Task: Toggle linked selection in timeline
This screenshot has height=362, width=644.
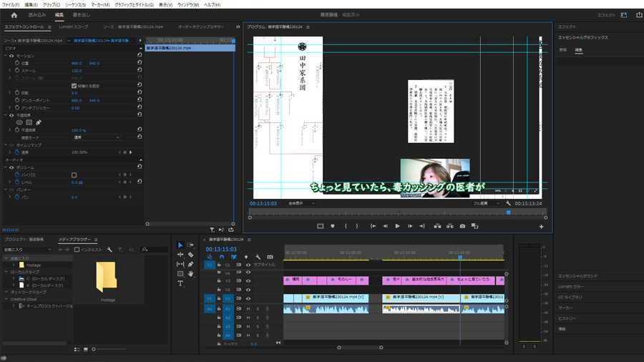Action: point(234,257)
